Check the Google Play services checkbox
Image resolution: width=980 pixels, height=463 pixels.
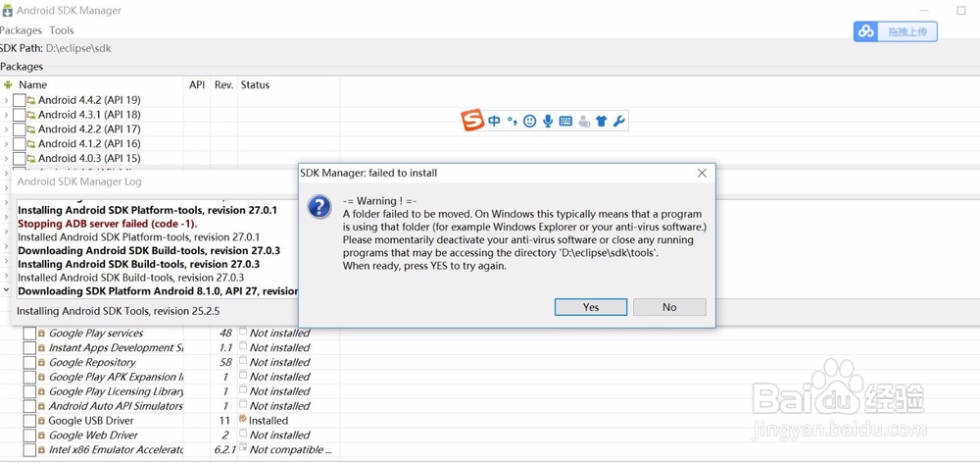pos(29,334)
